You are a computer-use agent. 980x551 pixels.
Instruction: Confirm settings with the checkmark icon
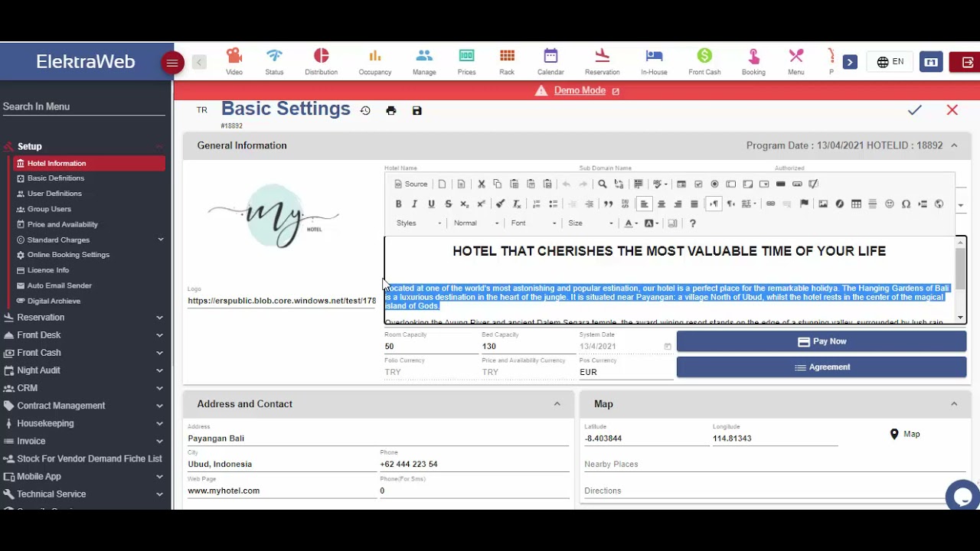(x=915, y=110)
